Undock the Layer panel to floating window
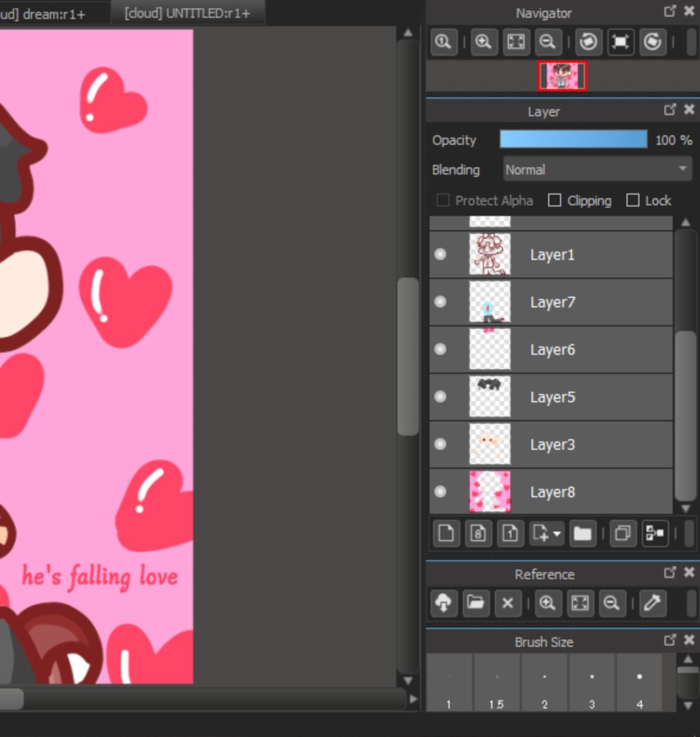Viewport: 700px width, 737px height. click(670, 109)
